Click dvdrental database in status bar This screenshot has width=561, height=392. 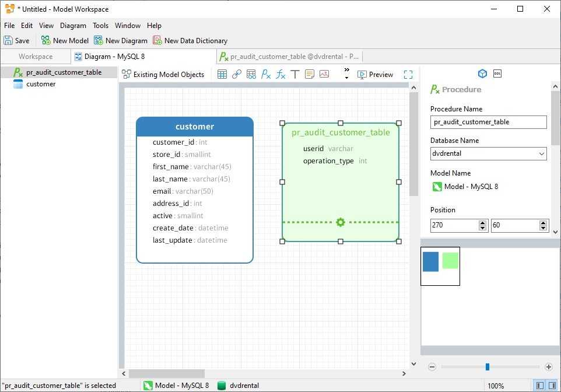pos(238,386)
